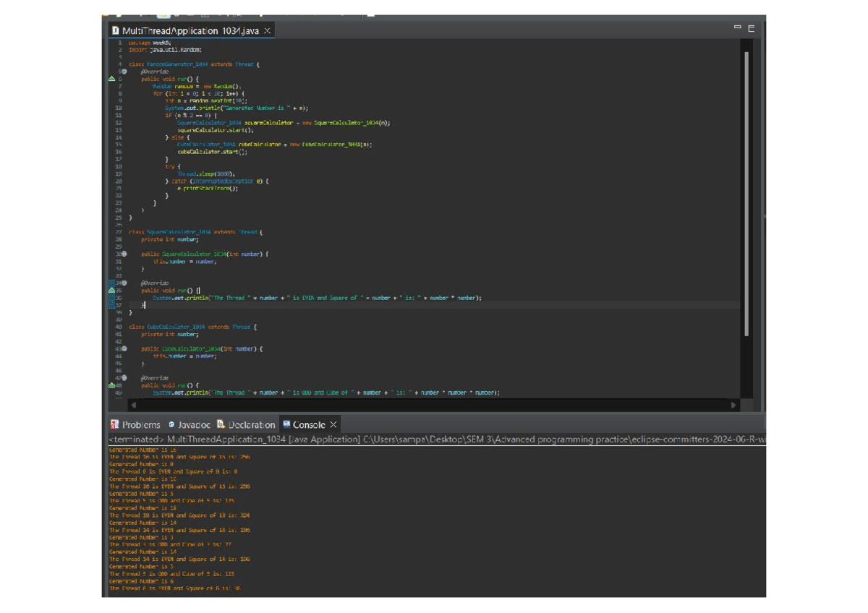Maximize the editor area
Screen dimensions: 868x613
[752, 28]
